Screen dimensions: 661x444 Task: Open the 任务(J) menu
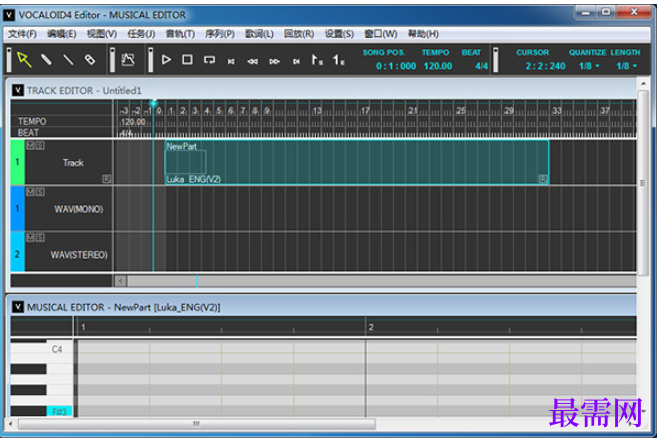point(141,34)
